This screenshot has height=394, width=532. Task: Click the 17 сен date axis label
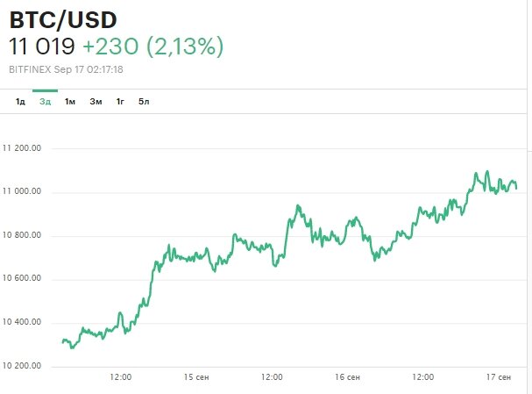[x=499, y=377]
